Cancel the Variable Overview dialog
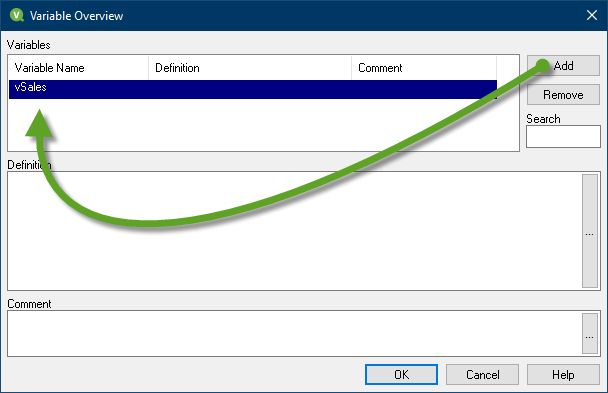The width and height of the screenshot is (608, 393). point(482,374)
